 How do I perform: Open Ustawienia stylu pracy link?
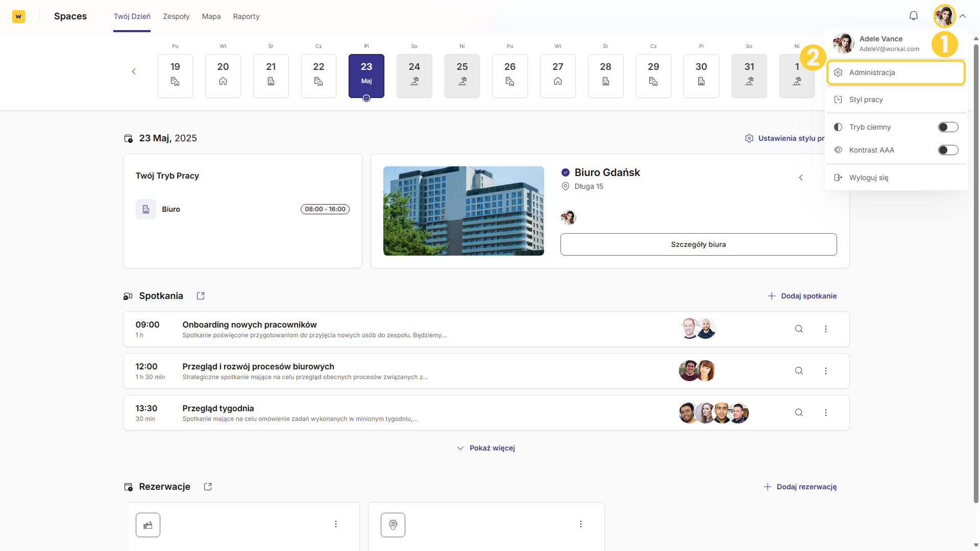(785, 138)
